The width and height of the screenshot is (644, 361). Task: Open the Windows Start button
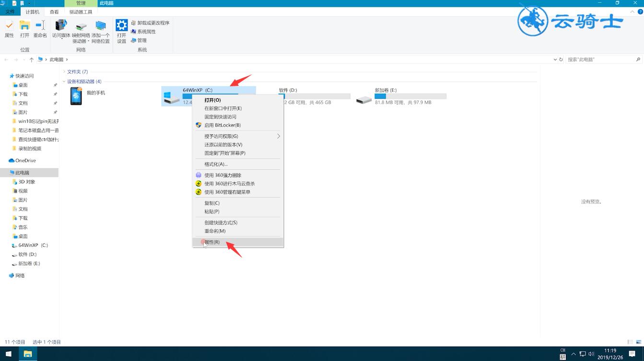pos(9,354)
